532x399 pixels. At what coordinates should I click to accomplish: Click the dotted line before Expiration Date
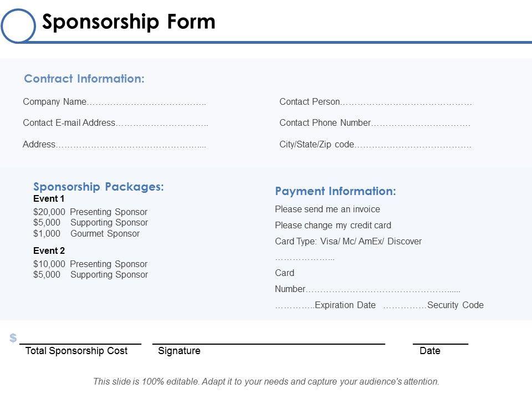(294, 305)
